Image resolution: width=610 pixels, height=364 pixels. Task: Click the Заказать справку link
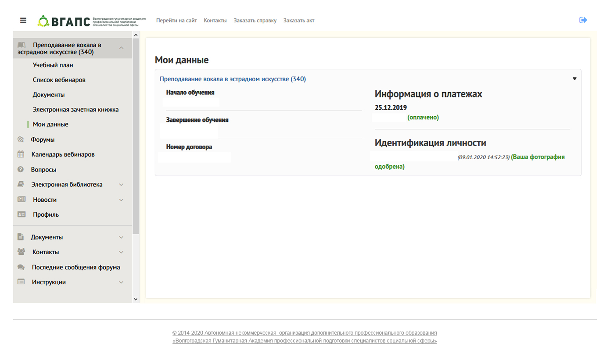255,21
